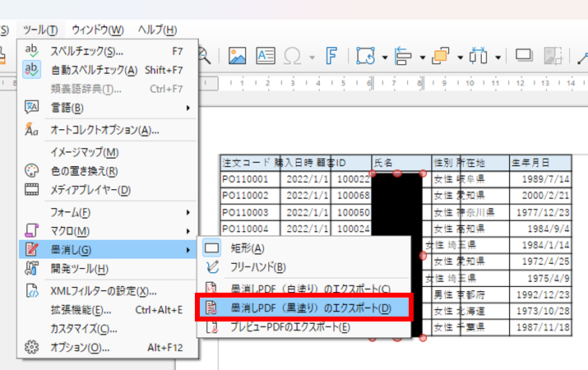Viewport: 588px width, 370px height.
Task: Open the ウィンドウ menu in menu bar
Action: click(97, 30)
